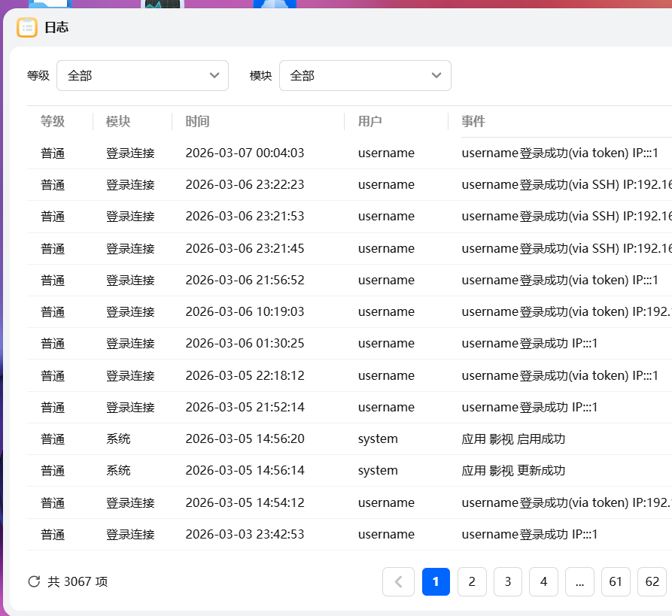The width and height of the screenshot is (672, 616).
Task: Open the 等级 level filter dropdown
Action: click(x=142, y=76)
